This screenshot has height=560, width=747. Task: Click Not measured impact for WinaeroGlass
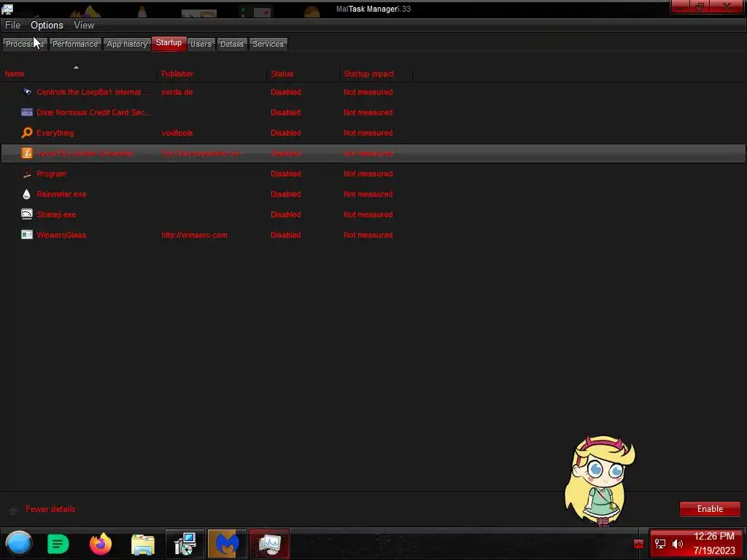tap(368, 235)
